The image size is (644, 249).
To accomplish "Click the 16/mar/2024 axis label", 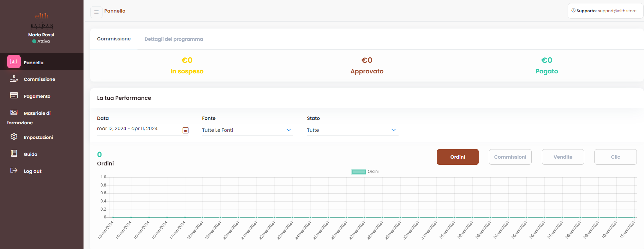I will [160, 230].
